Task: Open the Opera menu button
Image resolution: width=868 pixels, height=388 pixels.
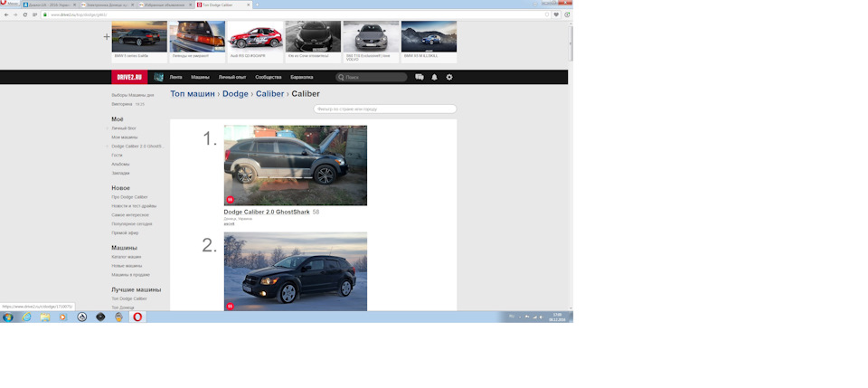Action: [10, 4]
